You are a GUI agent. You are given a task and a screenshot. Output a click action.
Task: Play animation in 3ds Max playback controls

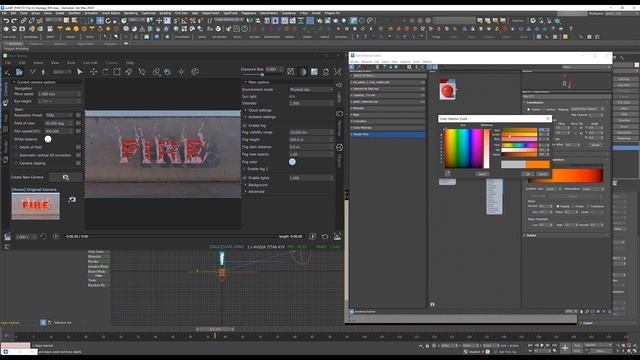click(542, 345)
